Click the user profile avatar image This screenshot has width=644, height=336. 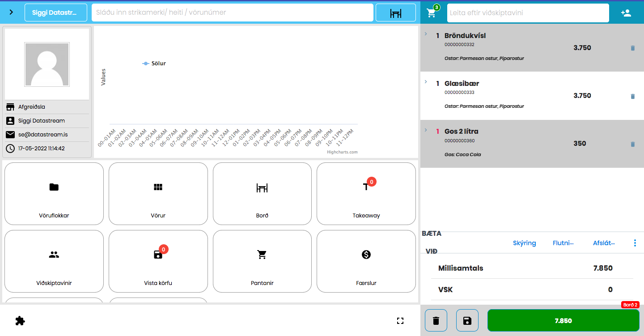pyautogui.click(x=47, y=64)
